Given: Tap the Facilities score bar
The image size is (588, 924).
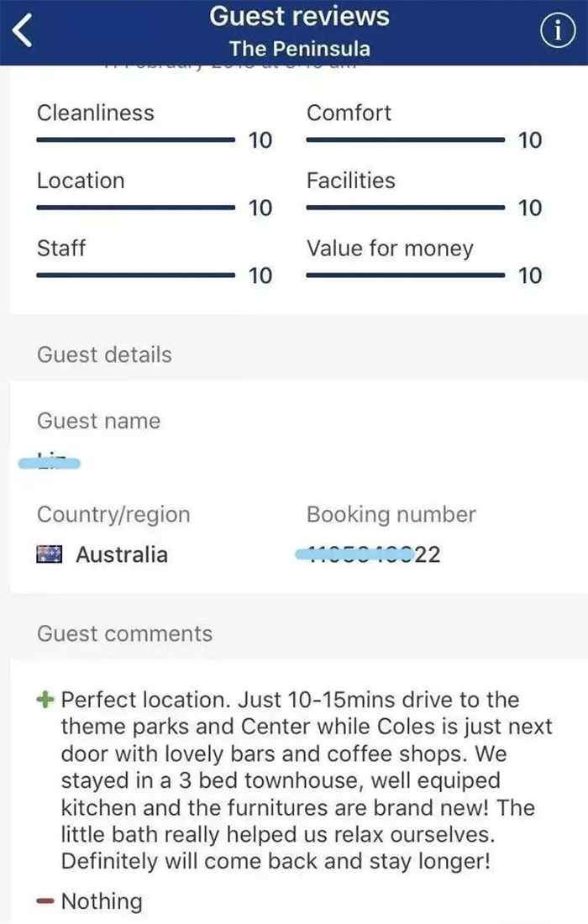Looking at the screenshot, I should tap(406, 207).
